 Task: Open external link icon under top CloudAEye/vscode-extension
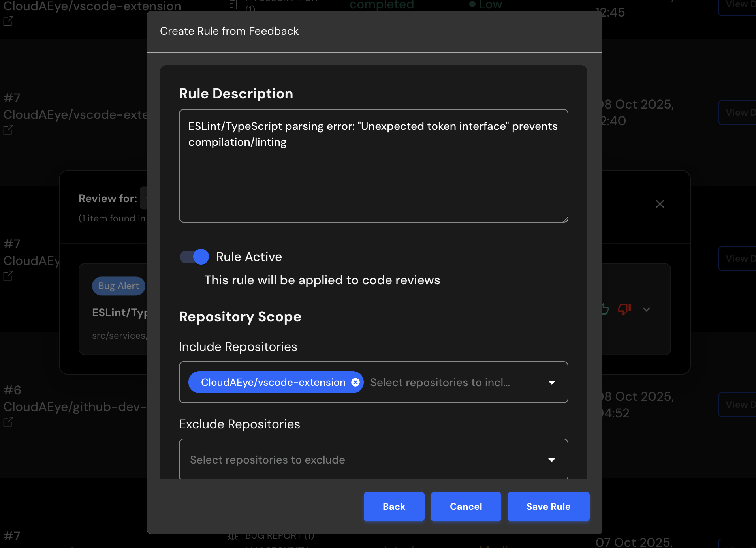tap(8, 21)
